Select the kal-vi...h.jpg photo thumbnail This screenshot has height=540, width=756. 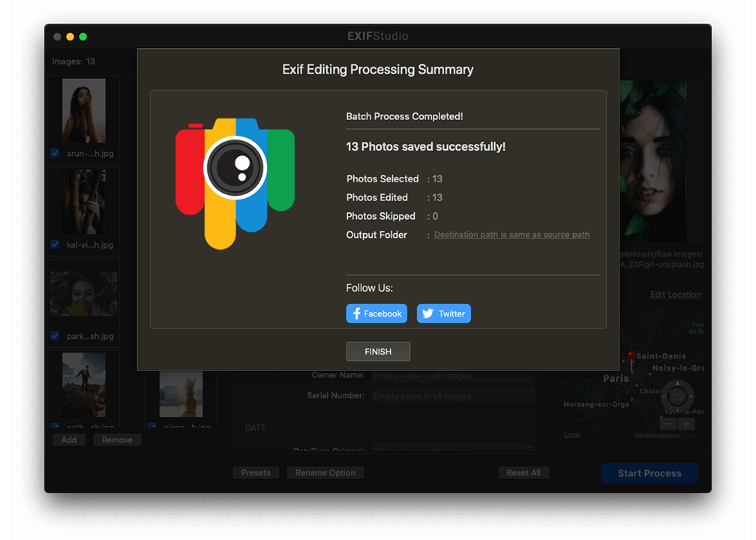click(x=84, y=202)
